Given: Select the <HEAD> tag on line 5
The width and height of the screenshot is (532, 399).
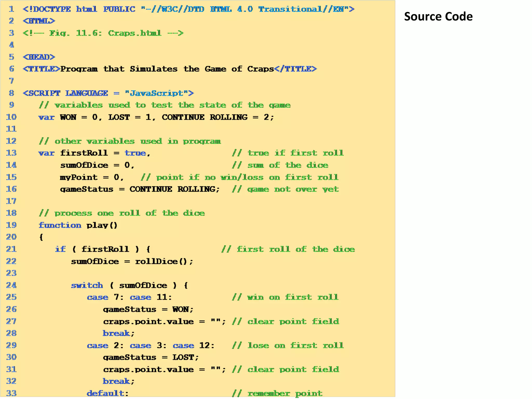Looking at the screenshot, I should pos(39,57).
